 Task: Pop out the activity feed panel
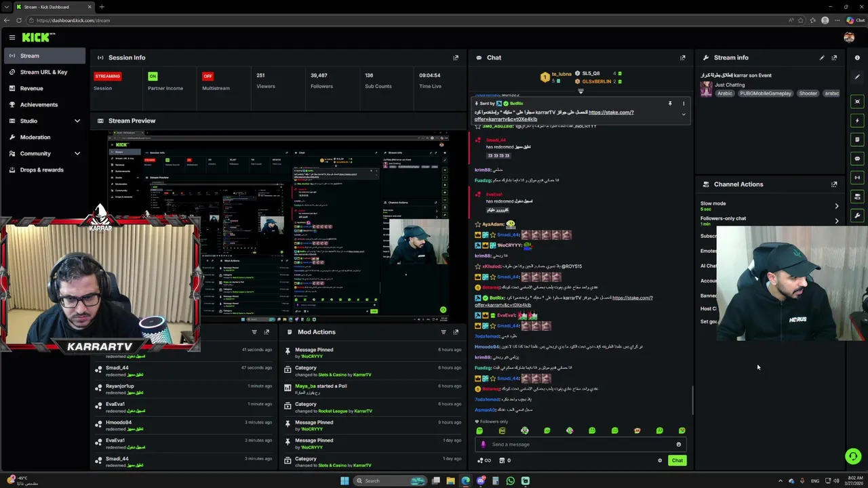pos(267,332)
